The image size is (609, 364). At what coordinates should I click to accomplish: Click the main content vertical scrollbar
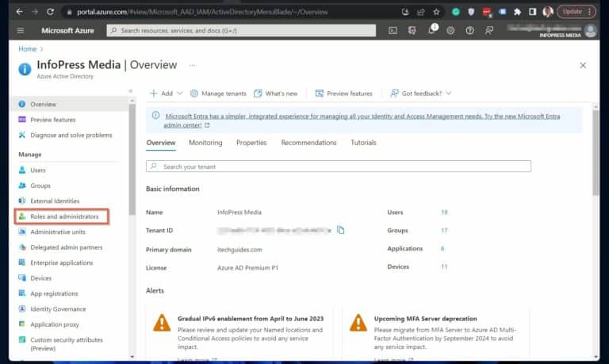coord(596,153)
